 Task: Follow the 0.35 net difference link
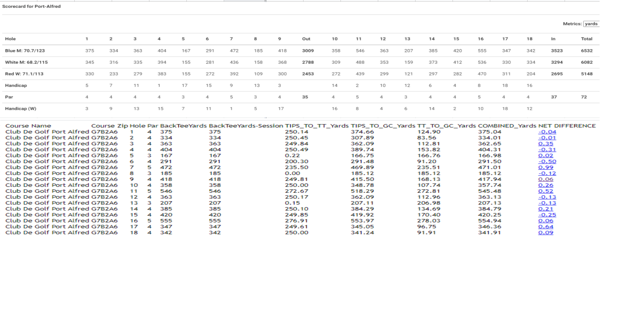(546, 144)
